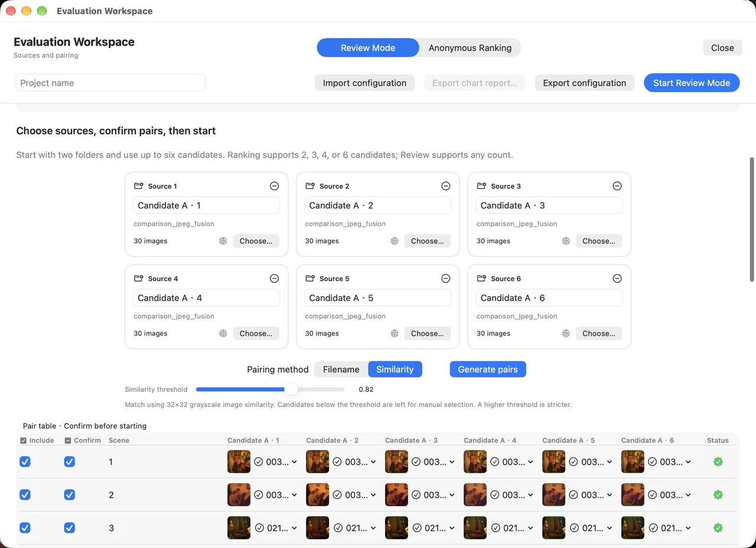Click the Candidate A · 5 name field
This screenshot has height=548, width=756.
(378, 298)
